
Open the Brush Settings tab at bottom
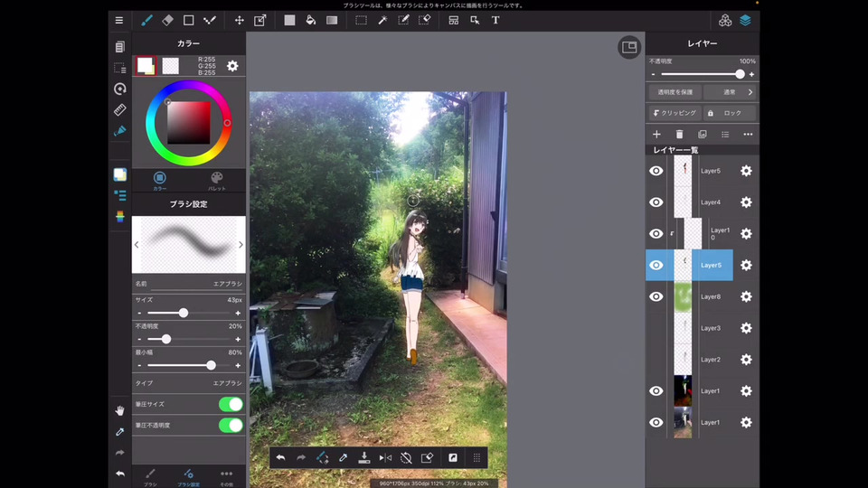click(188, 476)
